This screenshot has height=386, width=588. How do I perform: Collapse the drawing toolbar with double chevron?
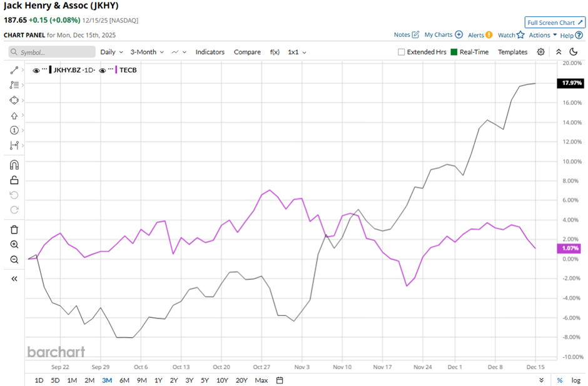tap(14, 279)
